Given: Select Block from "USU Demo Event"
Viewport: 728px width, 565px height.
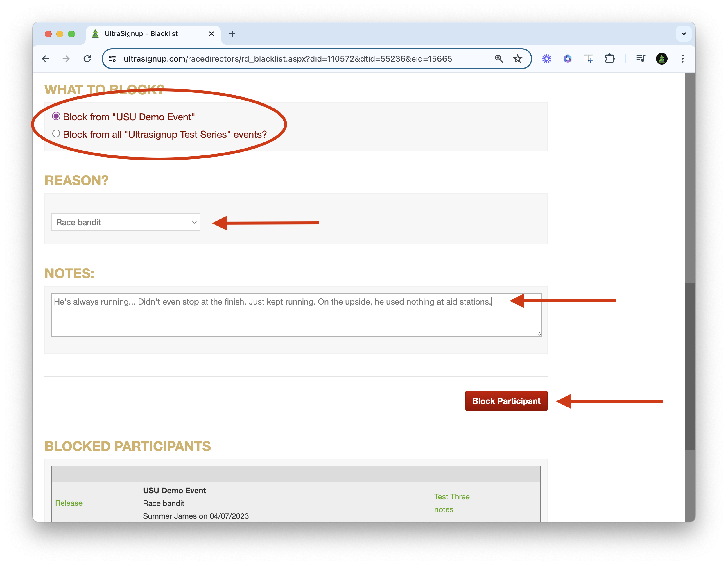Looking at the screenshot, I should (x=56, y=117).
